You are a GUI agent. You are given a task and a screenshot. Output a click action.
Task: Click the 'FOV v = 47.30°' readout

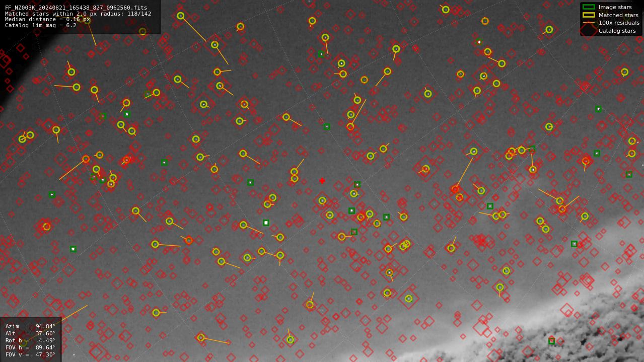click(30, 354)
